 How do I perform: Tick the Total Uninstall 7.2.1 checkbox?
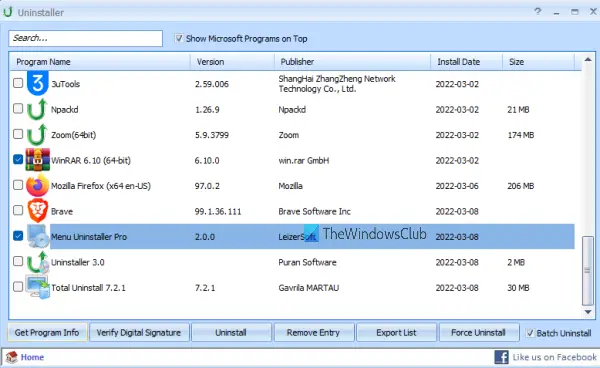coord(18,287)
